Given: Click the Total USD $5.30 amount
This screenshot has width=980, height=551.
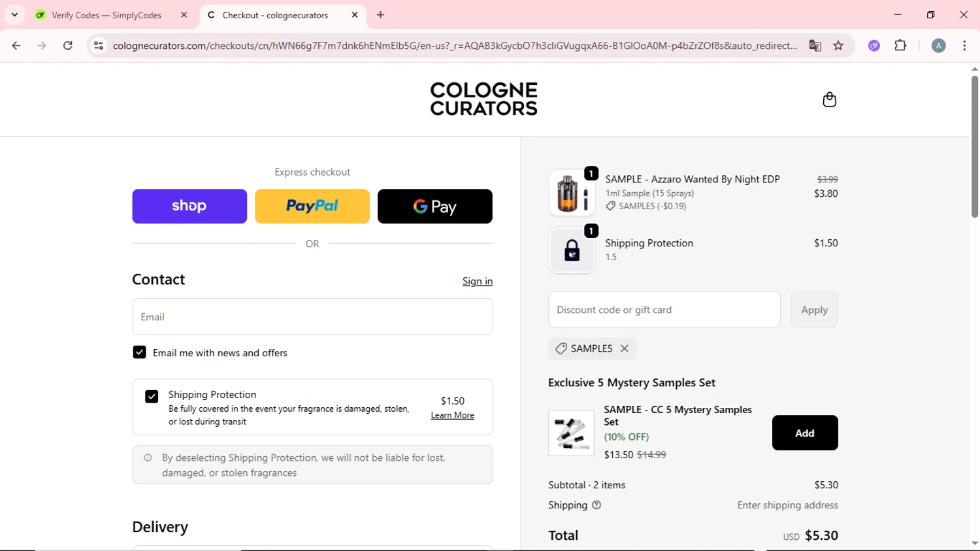Looking at the screenshot, I should pyautogui.click(x=810, y=535).
